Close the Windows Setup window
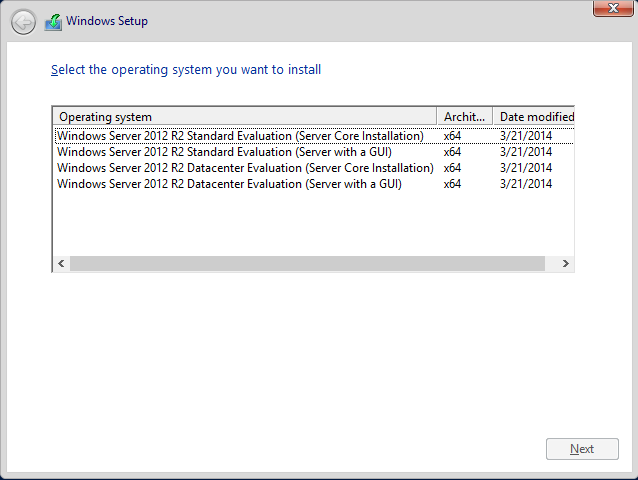Screen dimensions: 638x480 613,8
